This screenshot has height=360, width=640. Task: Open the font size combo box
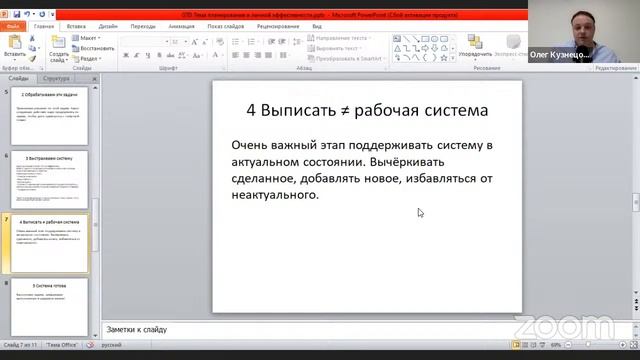point(180,42)
